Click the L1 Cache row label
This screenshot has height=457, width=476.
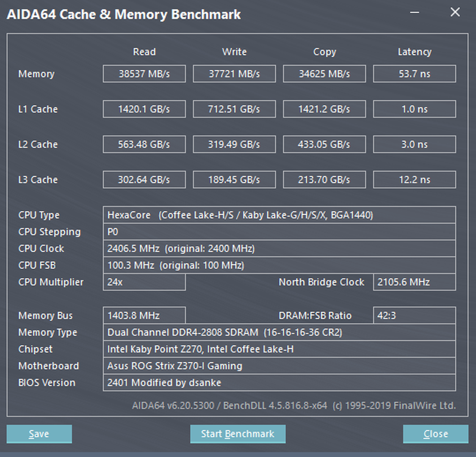point(38,109)
